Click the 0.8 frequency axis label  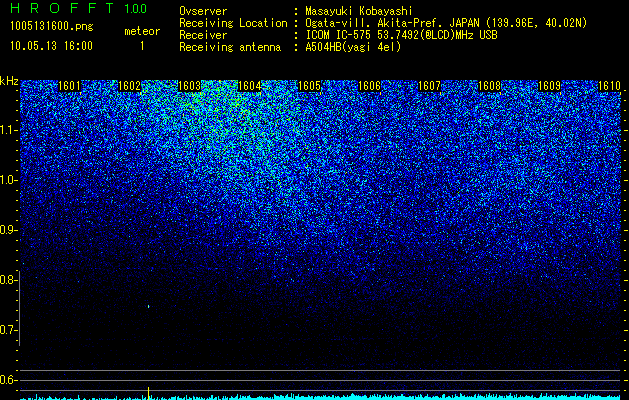pos(8,280)
